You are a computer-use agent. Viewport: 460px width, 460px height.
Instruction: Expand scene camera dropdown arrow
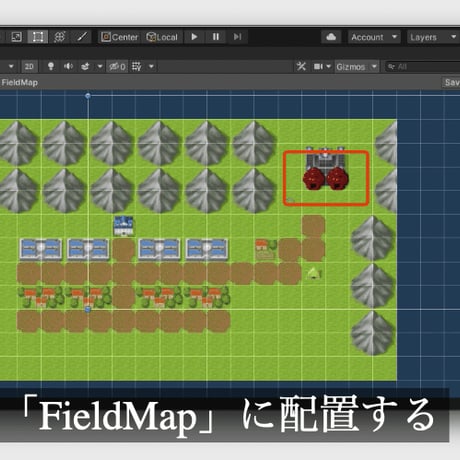(328, 66)
